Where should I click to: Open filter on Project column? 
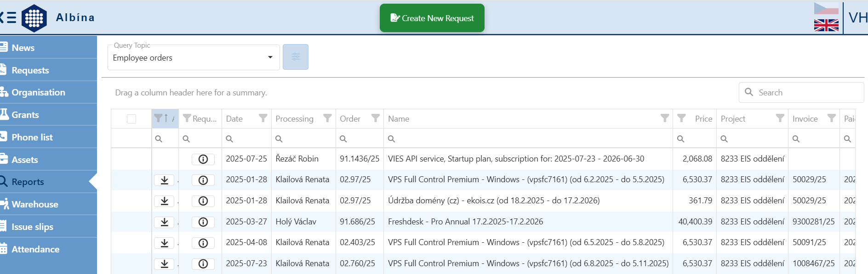780,118
